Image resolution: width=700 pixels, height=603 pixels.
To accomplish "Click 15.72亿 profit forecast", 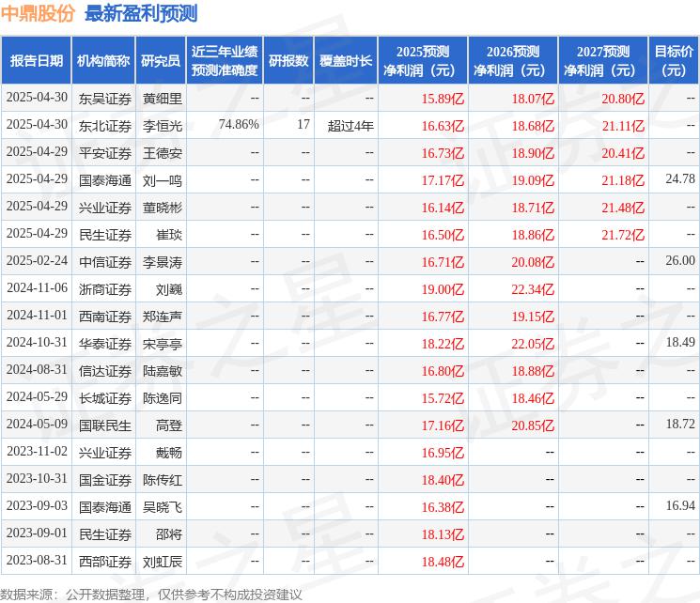I will 443,398.
